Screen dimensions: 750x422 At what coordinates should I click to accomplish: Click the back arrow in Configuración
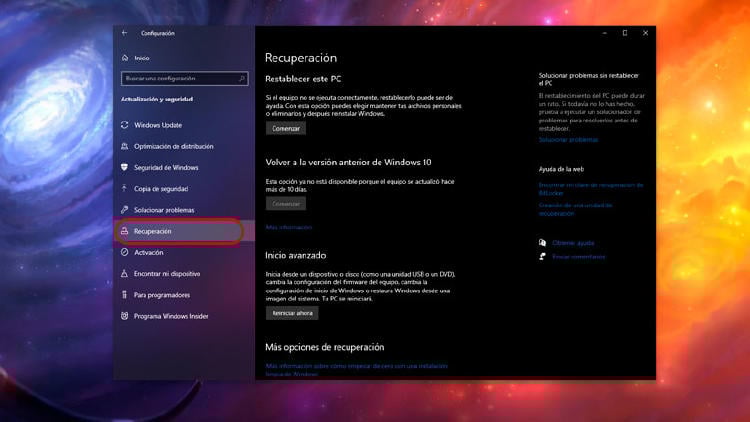pos(125,33)
